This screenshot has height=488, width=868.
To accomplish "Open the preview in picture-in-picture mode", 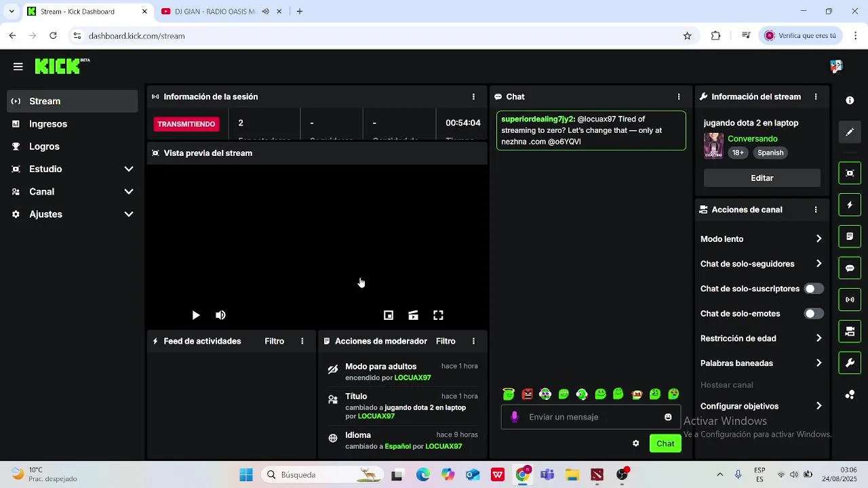I will click(x=389, y=315).
